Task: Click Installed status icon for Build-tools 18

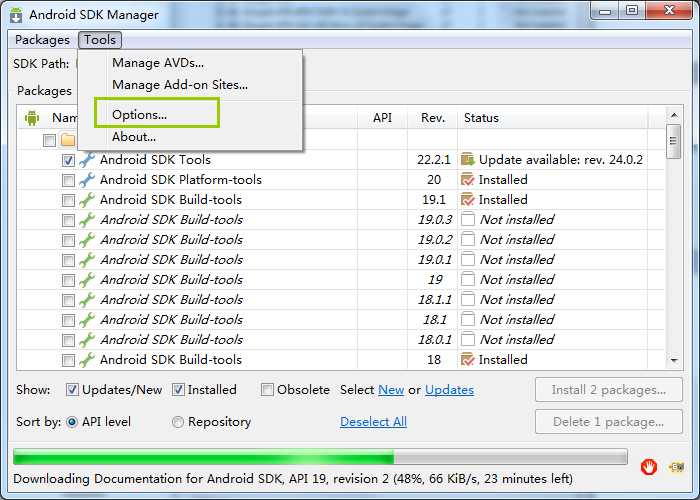Action: point(467,359)
